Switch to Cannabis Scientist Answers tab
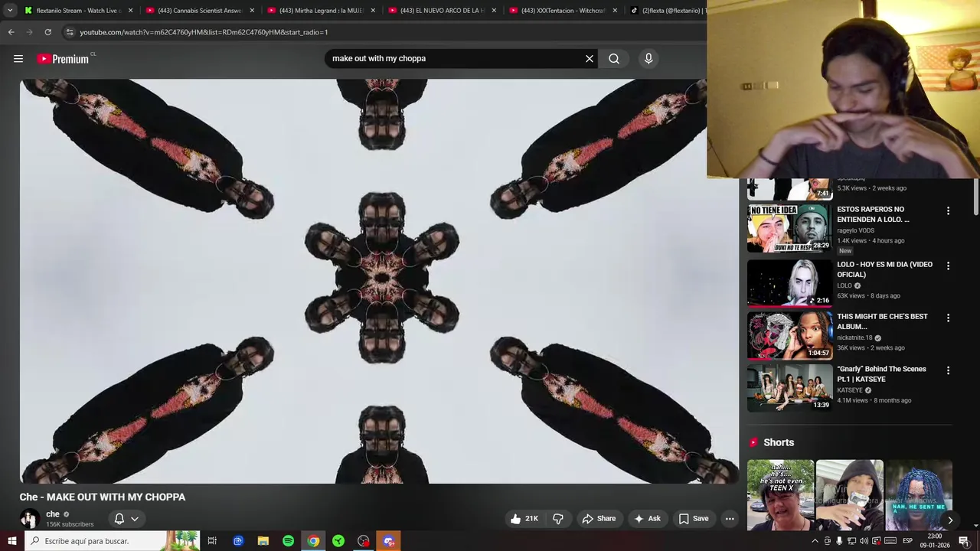 pos(199,11)
